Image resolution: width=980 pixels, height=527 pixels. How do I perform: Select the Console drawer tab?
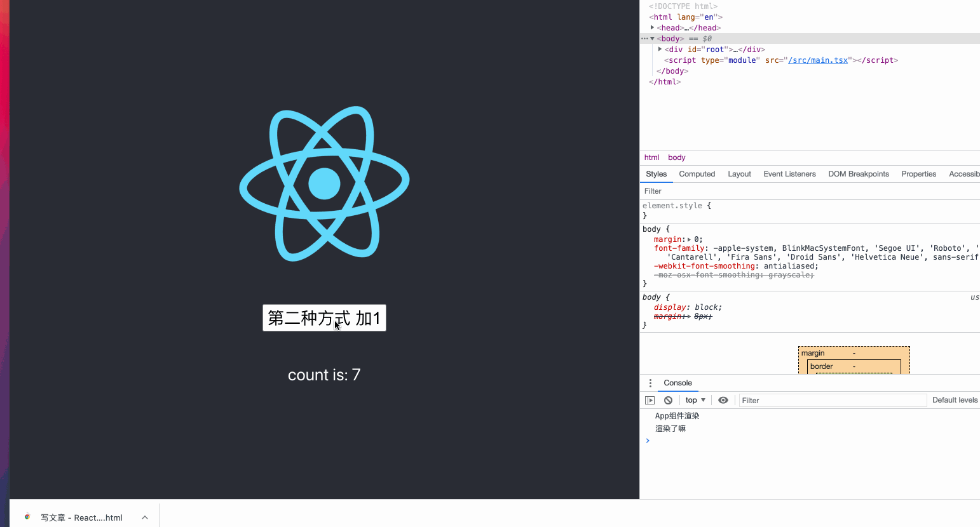tap(677, 383)
